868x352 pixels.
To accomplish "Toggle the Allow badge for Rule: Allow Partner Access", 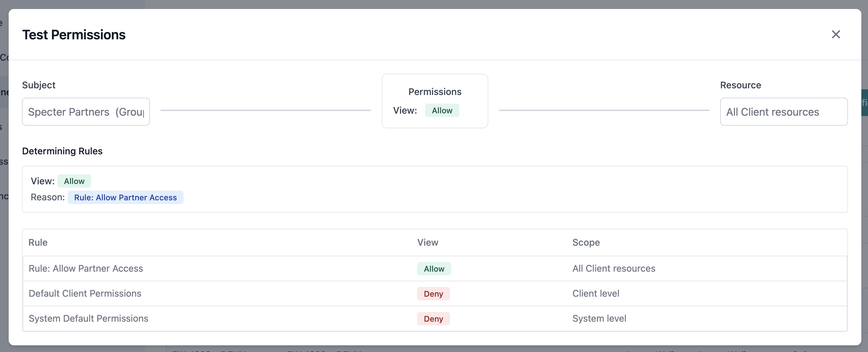I will pyautogui.click(x=434, y=269).
